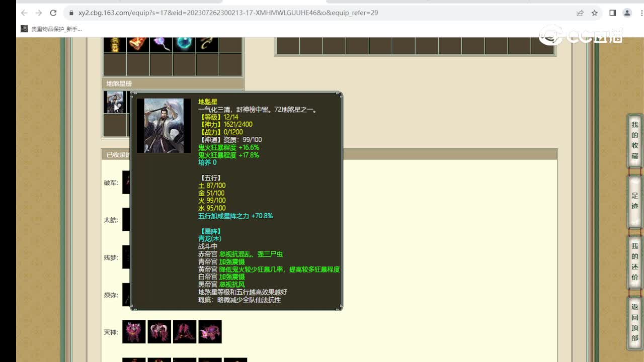644x362 pixels.
Task: Click 瑕疵：略微减少全队仙法抗性 line
Action: pyautogui.click(x=239, y=300)
